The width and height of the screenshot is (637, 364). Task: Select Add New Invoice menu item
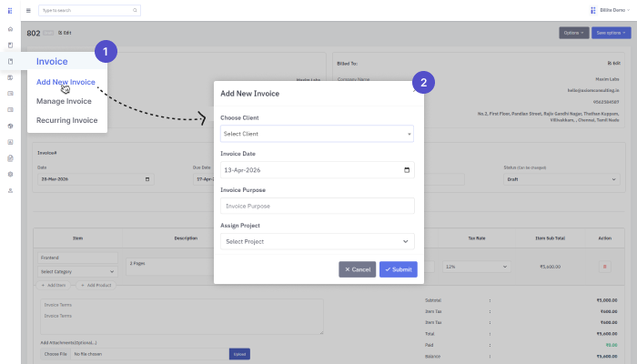coord(66,82)
